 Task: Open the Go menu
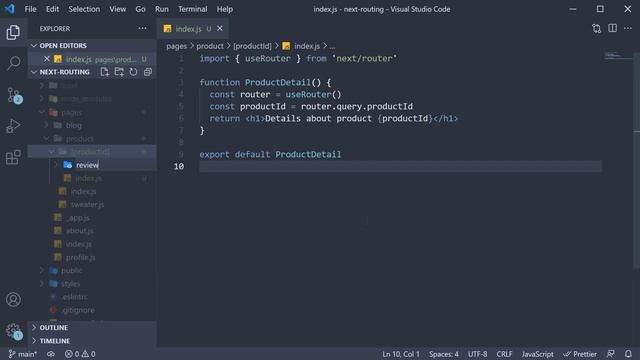point(140,9)
